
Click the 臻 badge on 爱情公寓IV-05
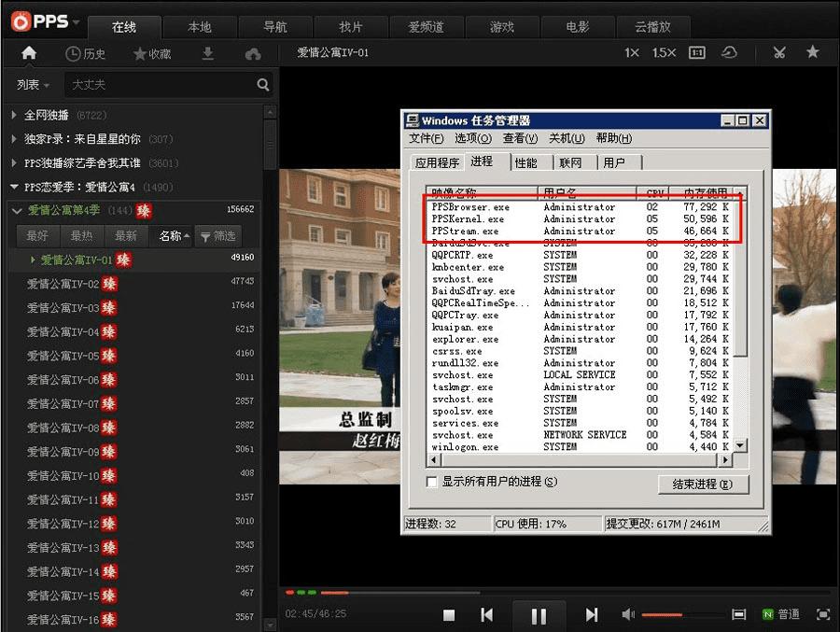109,356
